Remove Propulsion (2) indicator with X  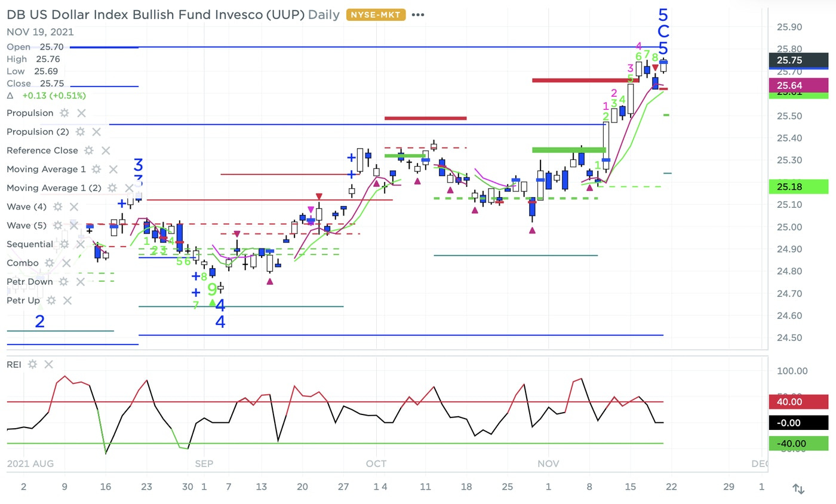point(97,131)
